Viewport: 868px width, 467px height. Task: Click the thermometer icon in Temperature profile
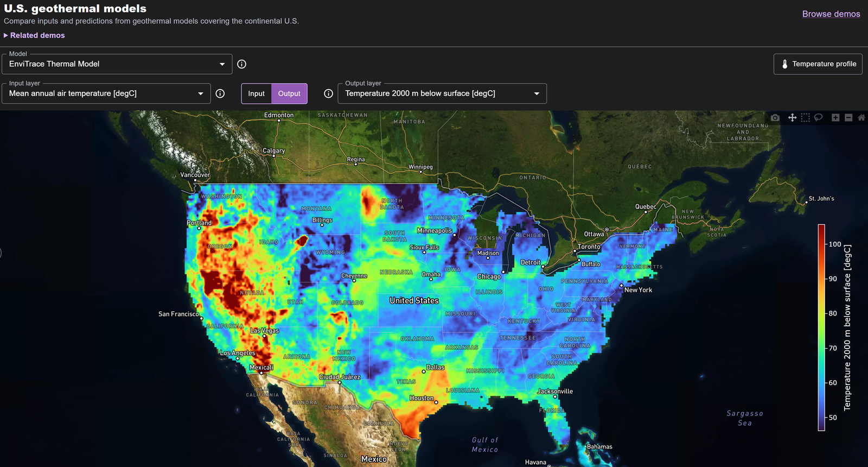click(784, 64)
